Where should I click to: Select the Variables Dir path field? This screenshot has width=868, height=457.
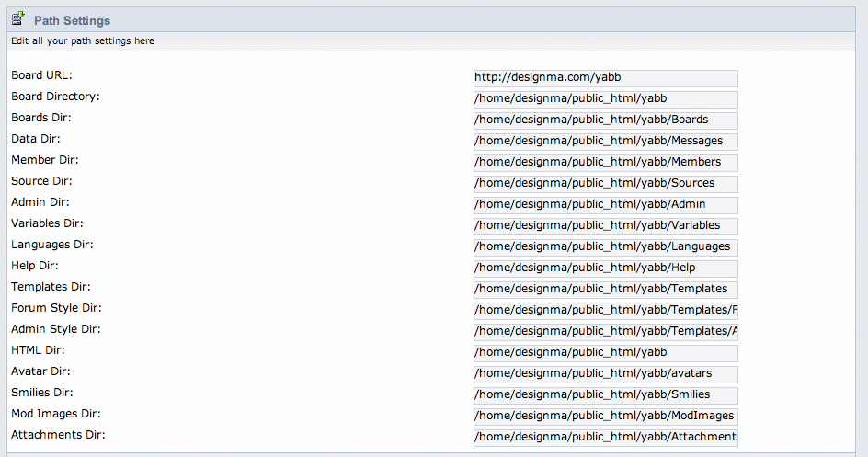coord(605,226)
